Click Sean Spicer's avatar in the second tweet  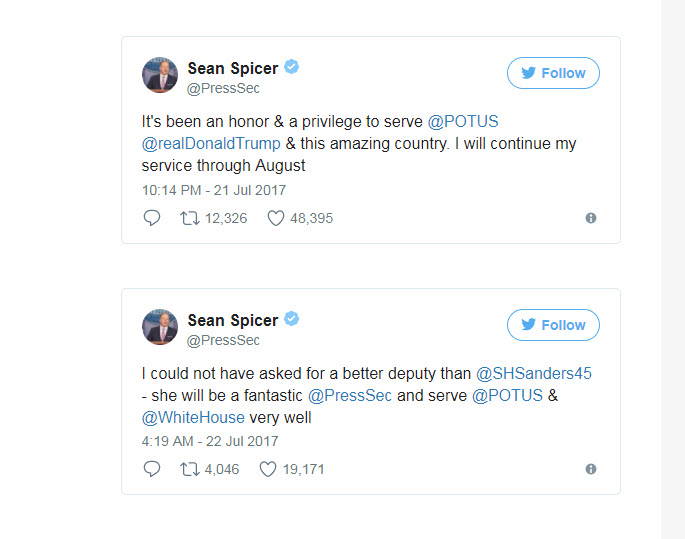[160, 327]
